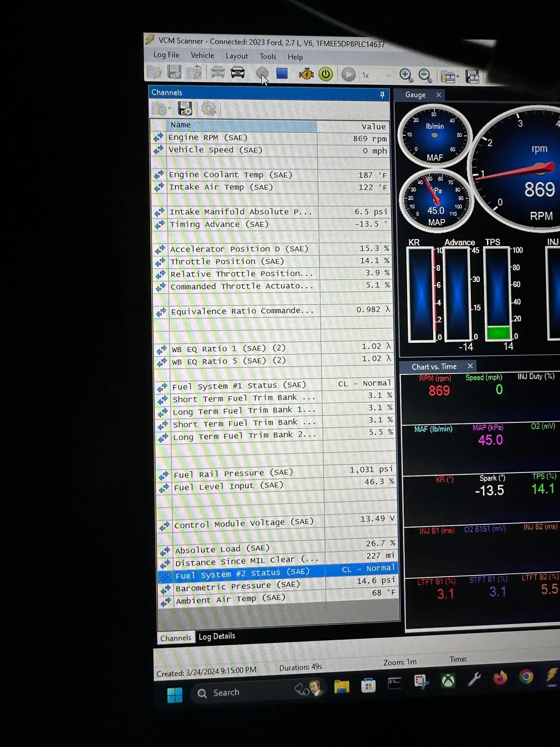Click the play log button
This screenshot has width=560, height=747.
[x=348, y=75]
